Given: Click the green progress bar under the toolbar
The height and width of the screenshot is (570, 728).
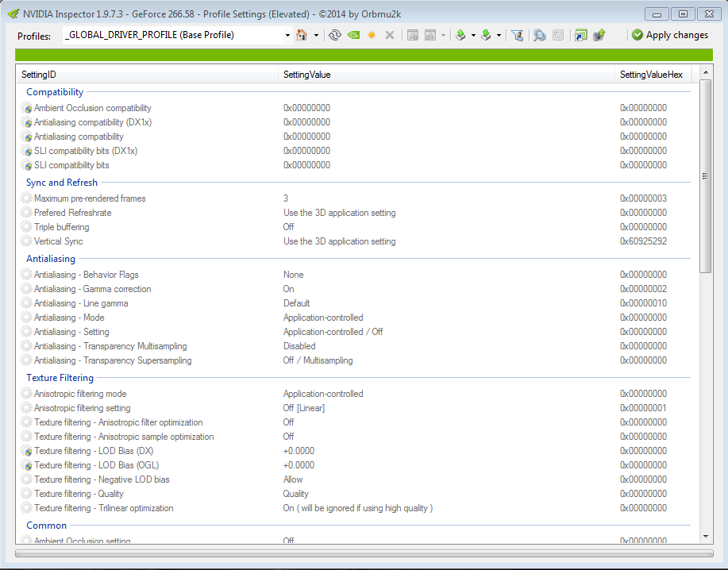Looking at the screenshot, I should (x=364, y=55).
